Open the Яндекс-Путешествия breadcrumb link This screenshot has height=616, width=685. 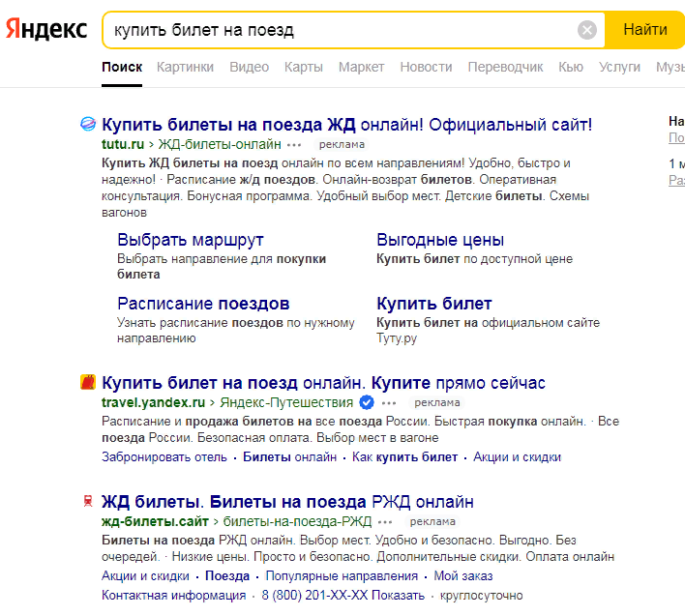[286, 402]
